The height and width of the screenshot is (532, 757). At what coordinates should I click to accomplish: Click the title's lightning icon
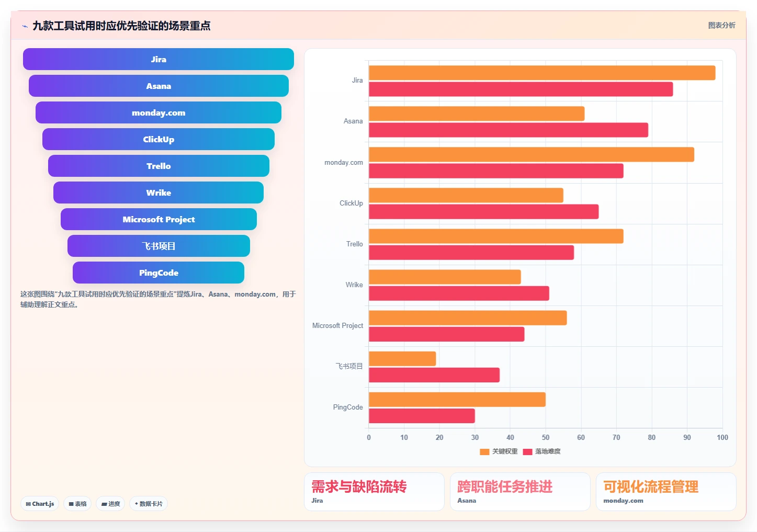(x=25, y=26)
